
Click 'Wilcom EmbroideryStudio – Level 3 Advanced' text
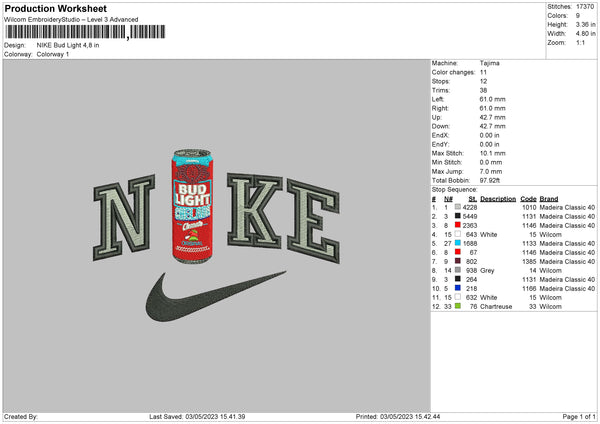71,20
